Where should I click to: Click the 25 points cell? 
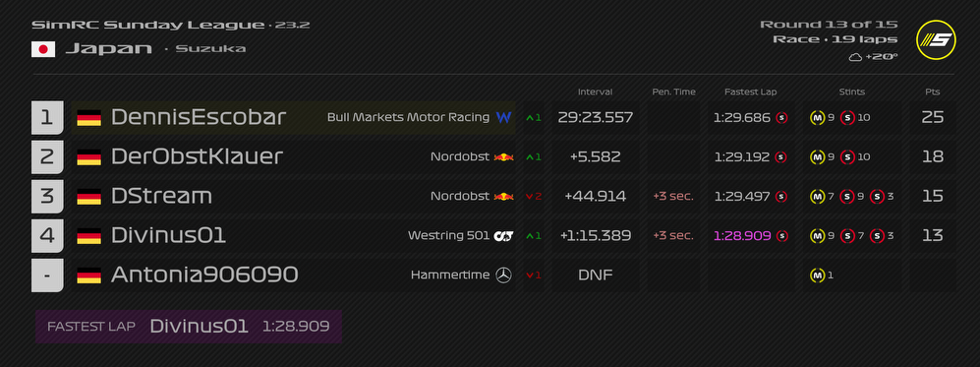(x=933, y=117)
